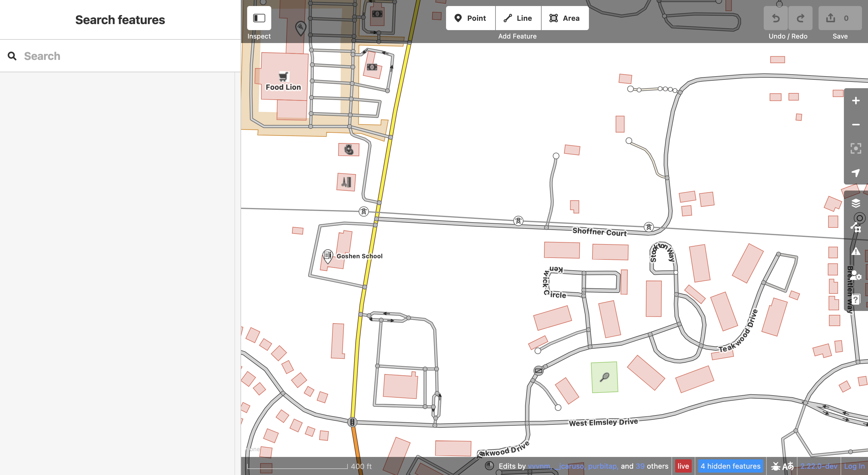Zoom out with the minus icon
This screenshot has width=868, height=475.
click(856, 125)
